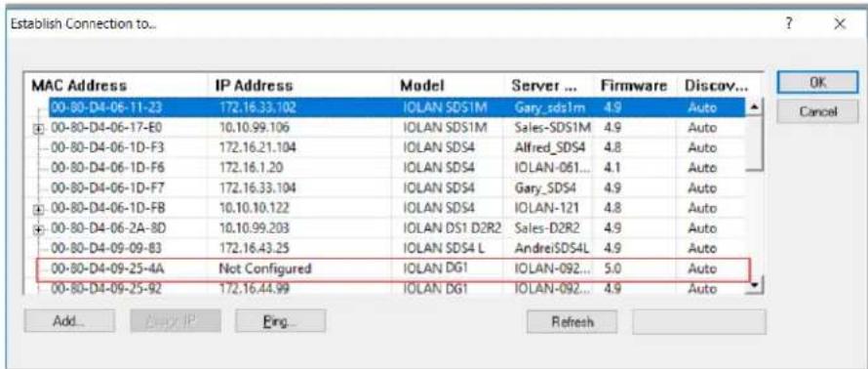Open the question mark help button
Viewport: 868px width, 369px height.
click(788, 23)
